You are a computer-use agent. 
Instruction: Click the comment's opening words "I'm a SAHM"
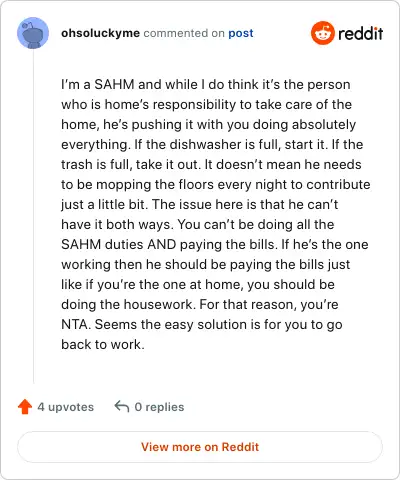pos(98,84)
